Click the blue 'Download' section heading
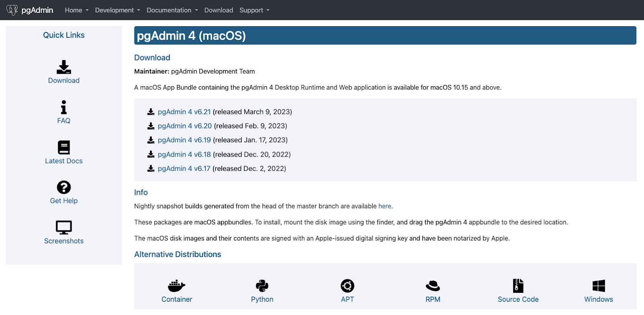This screenshot has width=644, height=315. pyautogui.click(x=152, y=58)
